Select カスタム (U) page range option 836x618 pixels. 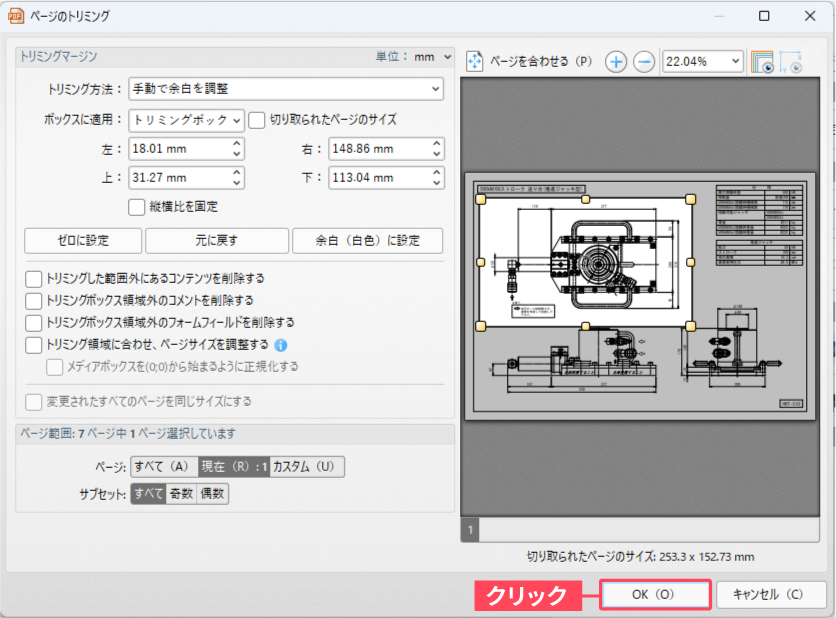[x=307, y=466]
